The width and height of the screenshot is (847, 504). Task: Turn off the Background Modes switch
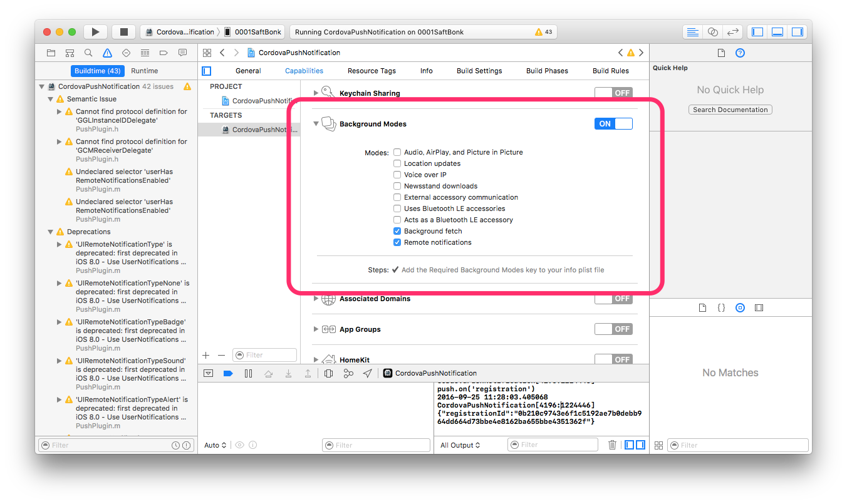[x=613, y=124]
